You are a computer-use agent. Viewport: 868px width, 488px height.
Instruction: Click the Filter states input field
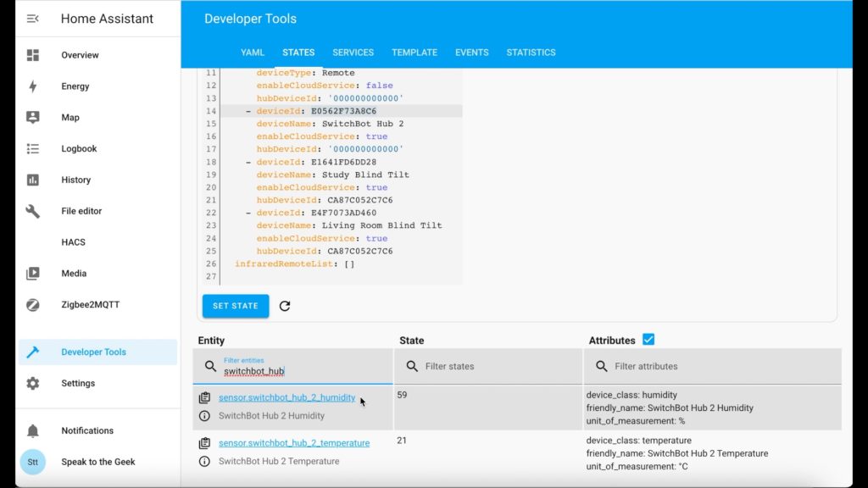[488, 366]
